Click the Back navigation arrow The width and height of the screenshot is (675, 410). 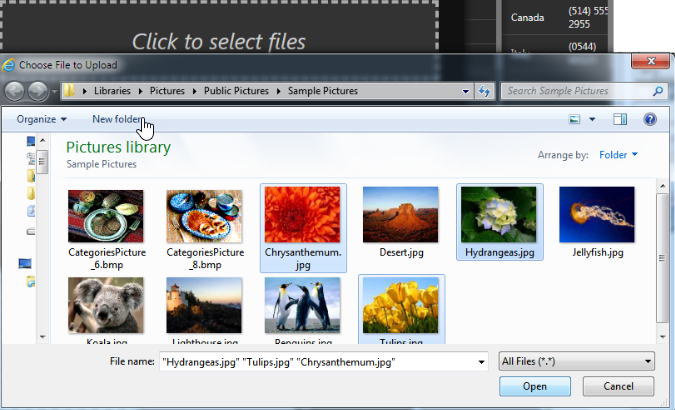16,91
